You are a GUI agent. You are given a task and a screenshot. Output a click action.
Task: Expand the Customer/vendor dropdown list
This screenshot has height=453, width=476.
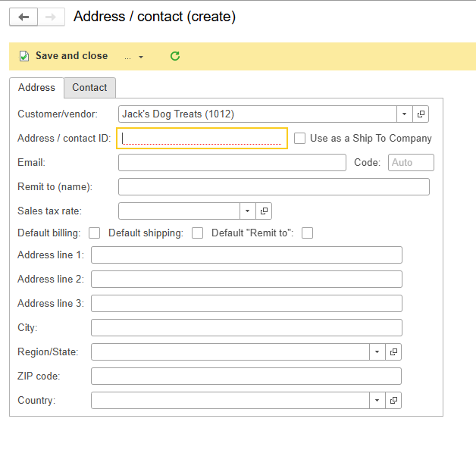404,114
